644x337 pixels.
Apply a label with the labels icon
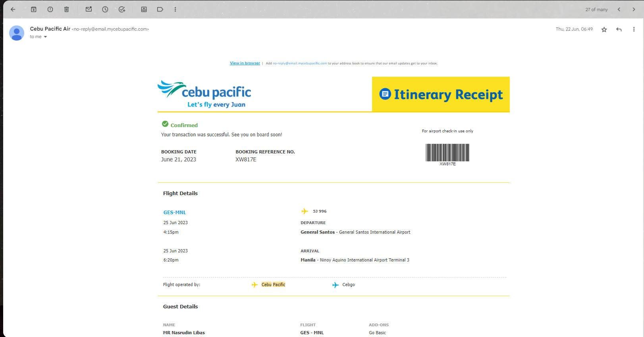click(x=160, y=10)
